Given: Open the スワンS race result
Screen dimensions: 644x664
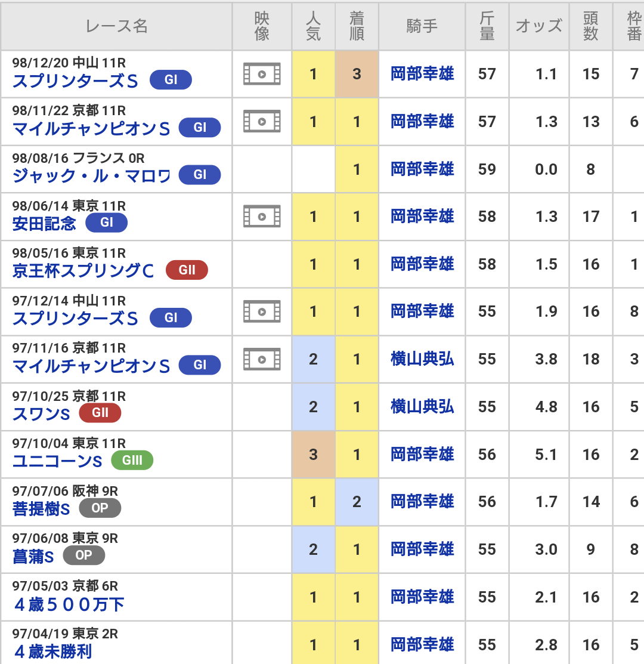Looking at the screenshot, I should click(41, 413).
